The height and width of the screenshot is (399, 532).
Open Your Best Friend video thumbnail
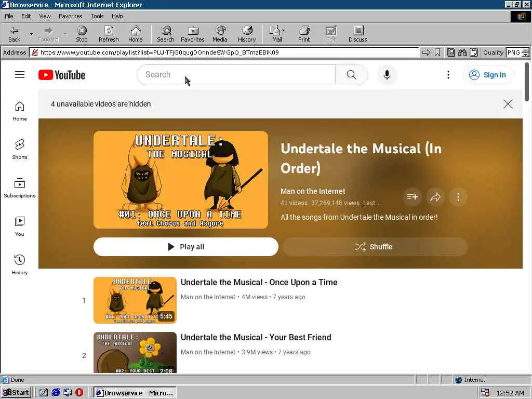pos(135,353)
